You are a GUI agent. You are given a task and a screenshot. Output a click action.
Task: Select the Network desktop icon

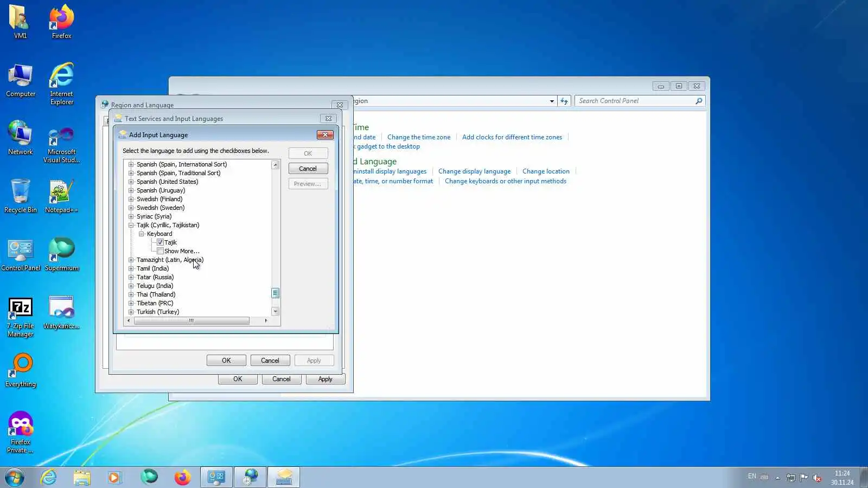[20, 138]
